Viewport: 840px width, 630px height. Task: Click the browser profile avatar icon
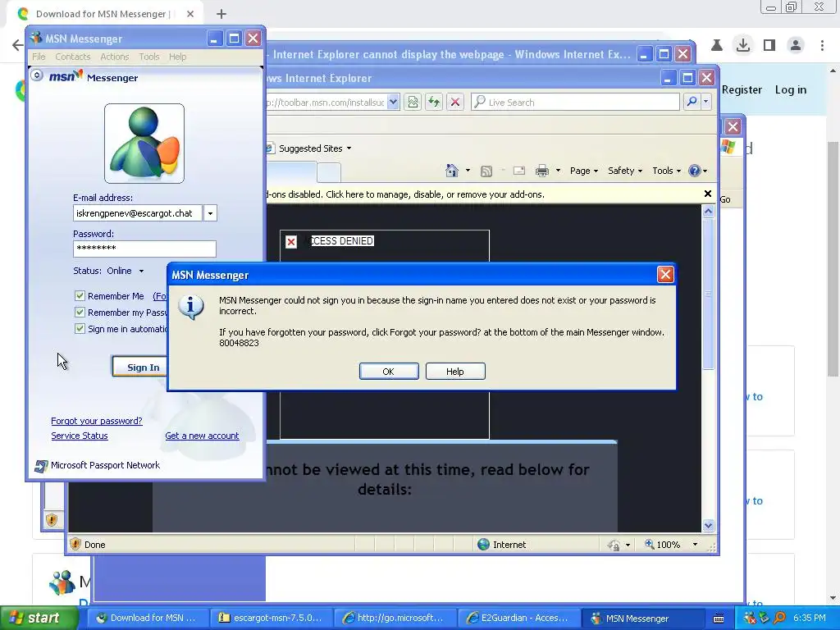(796, 45)
